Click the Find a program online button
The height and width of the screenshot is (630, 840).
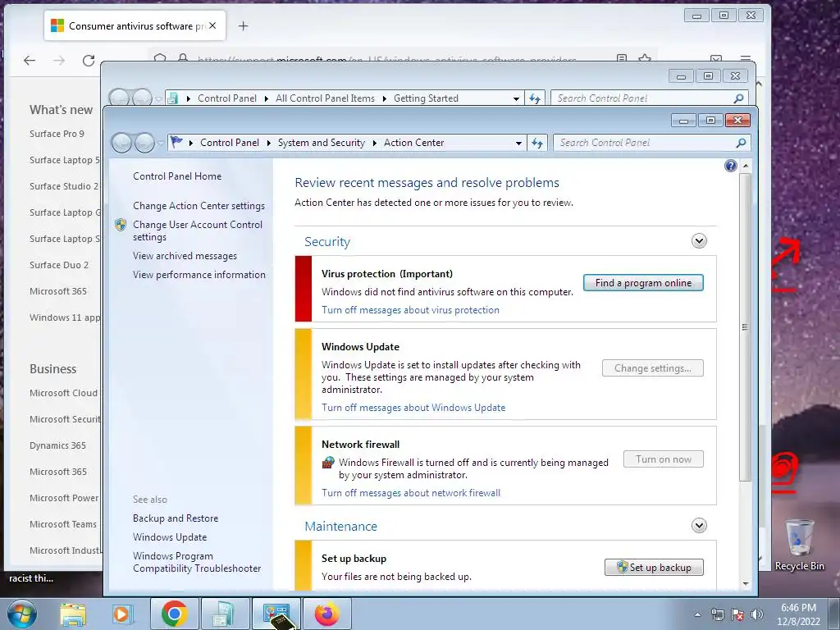coord(643,283)
